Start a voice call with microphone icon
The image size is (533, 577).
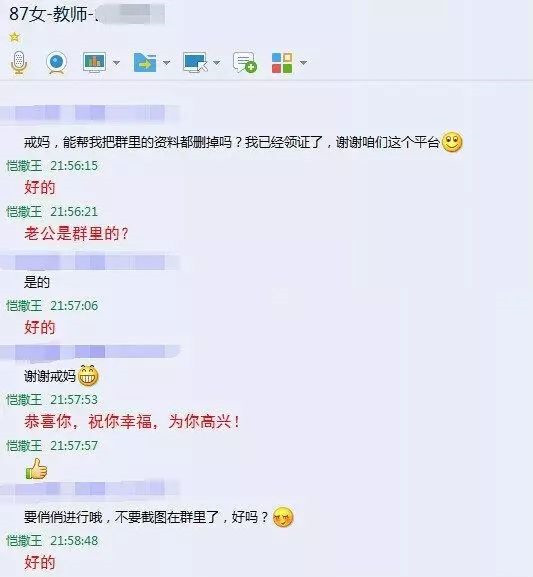[x=19, y=63]
